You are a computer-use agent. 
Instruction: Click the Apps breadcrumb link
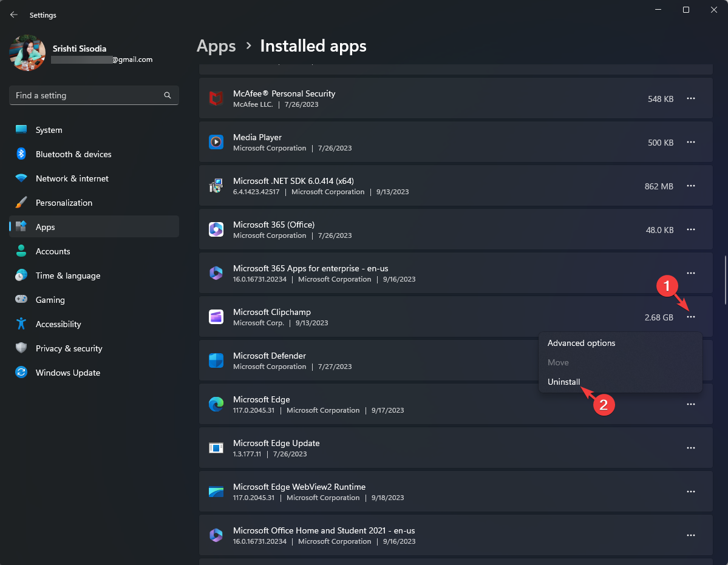click(216, 46)
